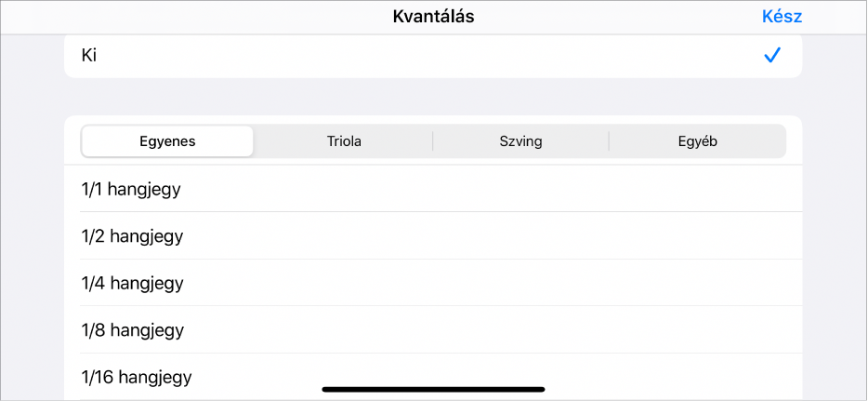Open the Triola tab
This screenshot has height=401, width=868.
pos(344,141)
